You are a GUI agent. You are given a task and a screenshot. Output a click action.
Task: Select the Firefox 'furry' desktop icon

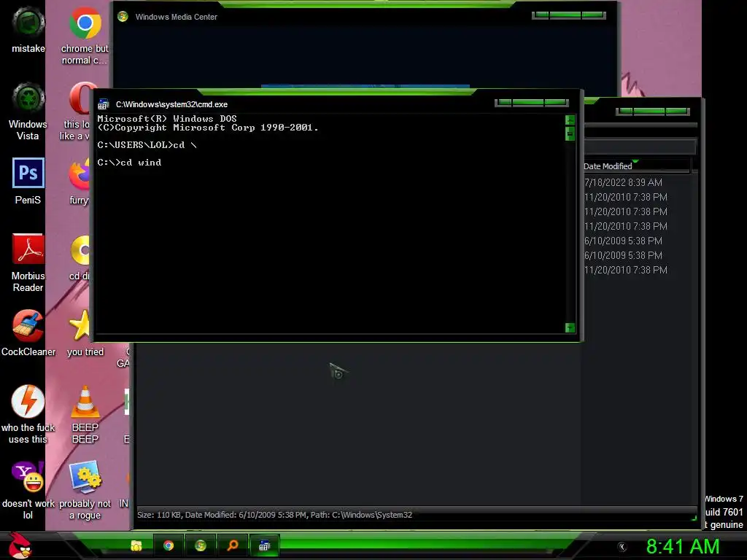(80, 175)
